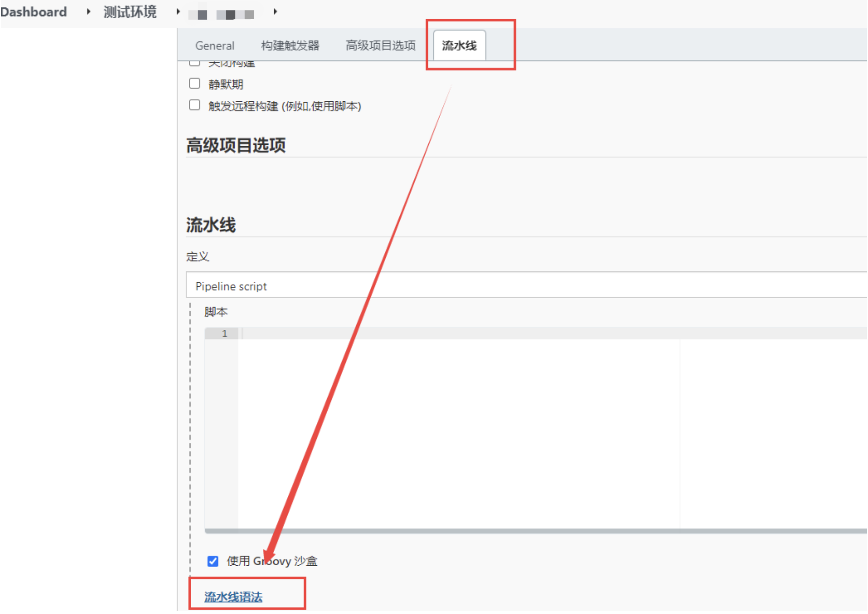
Task: Select the 构建触发器 tab
Action: (x=290, y=45)
